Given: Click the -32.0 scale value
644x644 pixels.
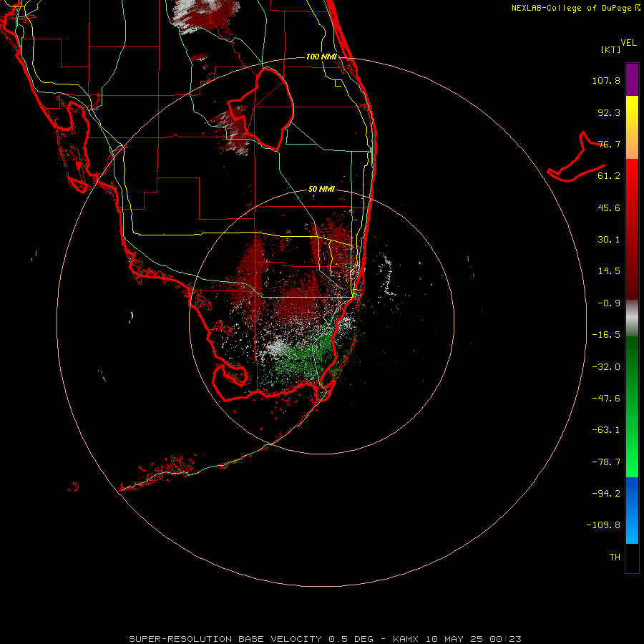Looking at the screenshot, I should pos(606,367).
